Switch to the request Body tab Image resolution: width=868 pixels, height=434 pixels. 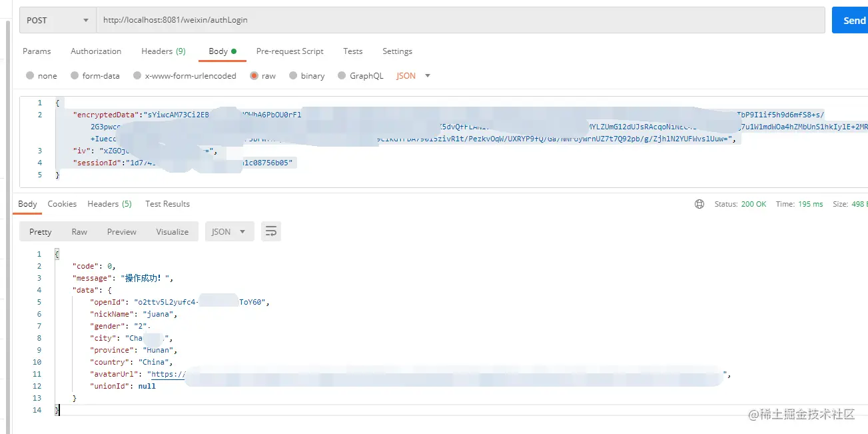pos(222,51)
